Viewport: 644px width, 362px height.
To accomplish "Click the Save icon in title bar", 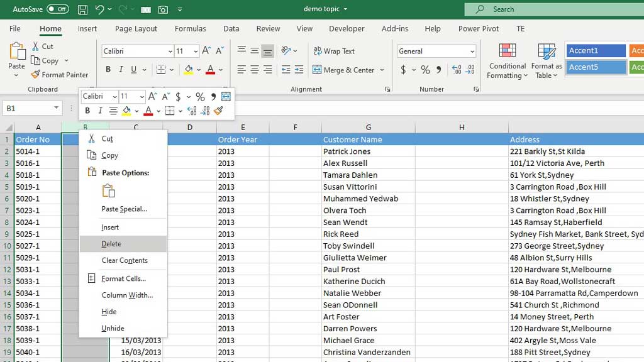I will point(82,9).
